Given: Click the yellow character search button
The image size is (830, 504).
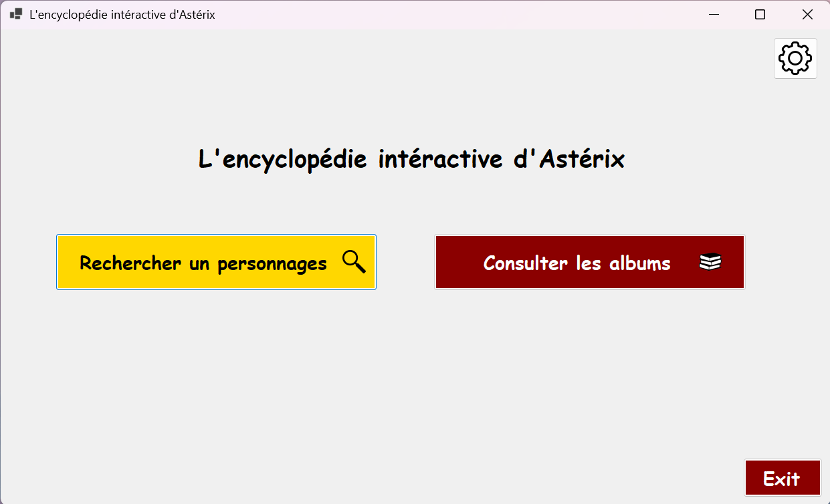Looking at the screenshot, I should coord(216,261).
